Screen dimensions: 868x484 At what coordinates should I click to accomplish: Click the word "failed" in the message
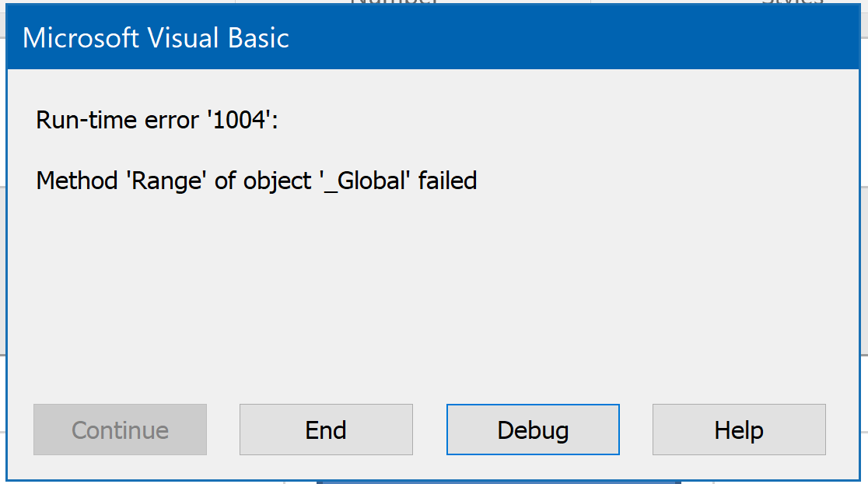448,181
